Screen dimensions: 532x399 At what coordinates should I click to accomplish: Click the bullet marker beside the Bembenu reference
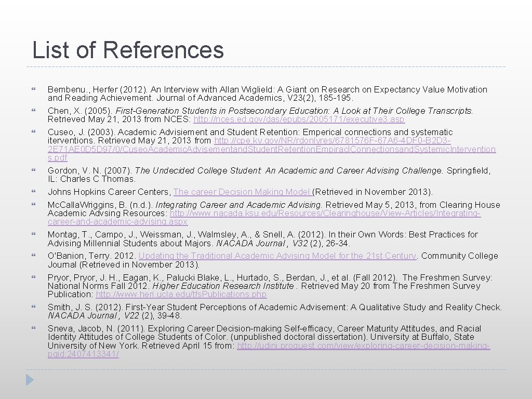point(35,88)
